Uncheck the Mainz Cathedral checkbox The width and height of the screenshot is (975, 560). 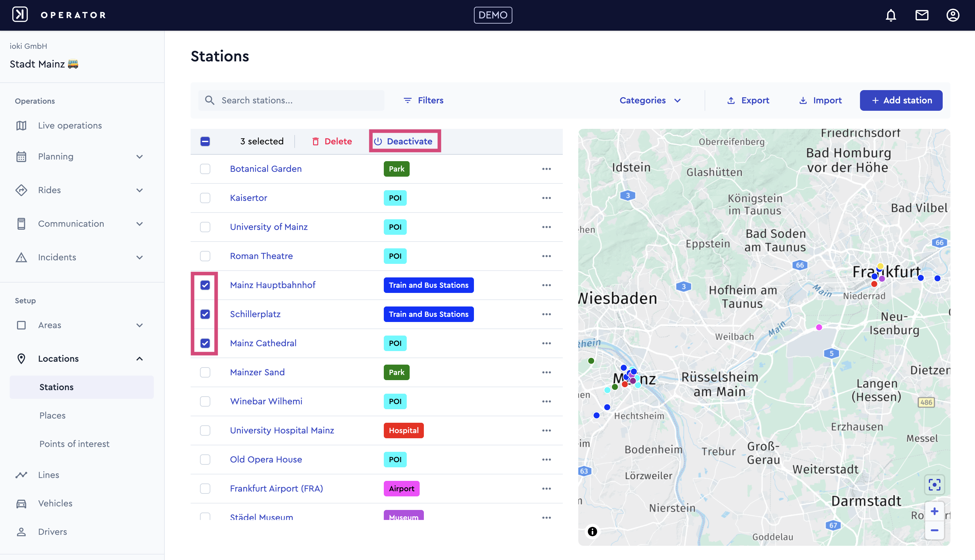pos(205,344)
